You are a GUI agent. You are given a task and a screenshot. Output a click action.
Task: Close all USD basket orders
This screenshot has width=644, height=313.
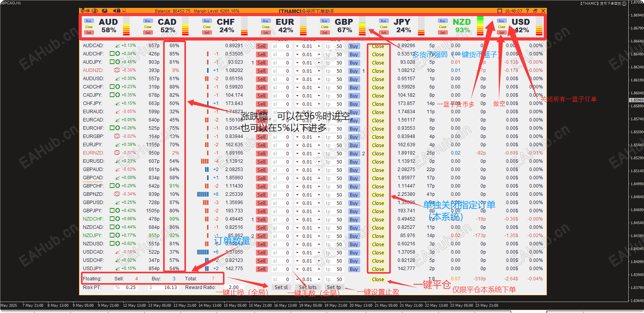(502, 27)
